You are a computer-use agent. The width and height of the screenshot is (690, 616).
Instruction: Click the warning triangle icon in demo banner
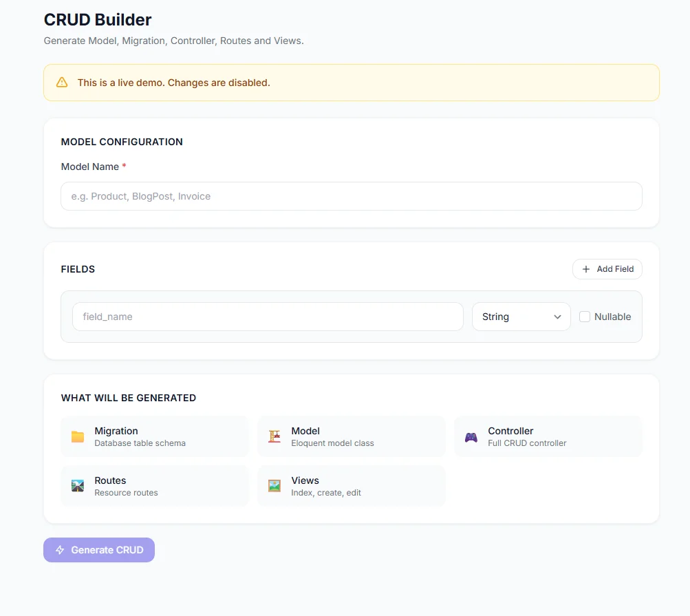[x=62, y=83]
